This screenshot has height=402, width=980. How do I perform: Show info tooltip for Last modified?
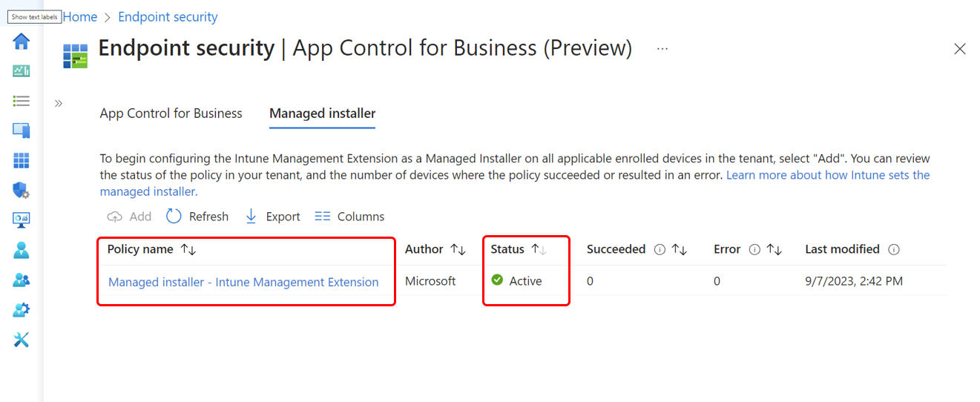(894, 250)
